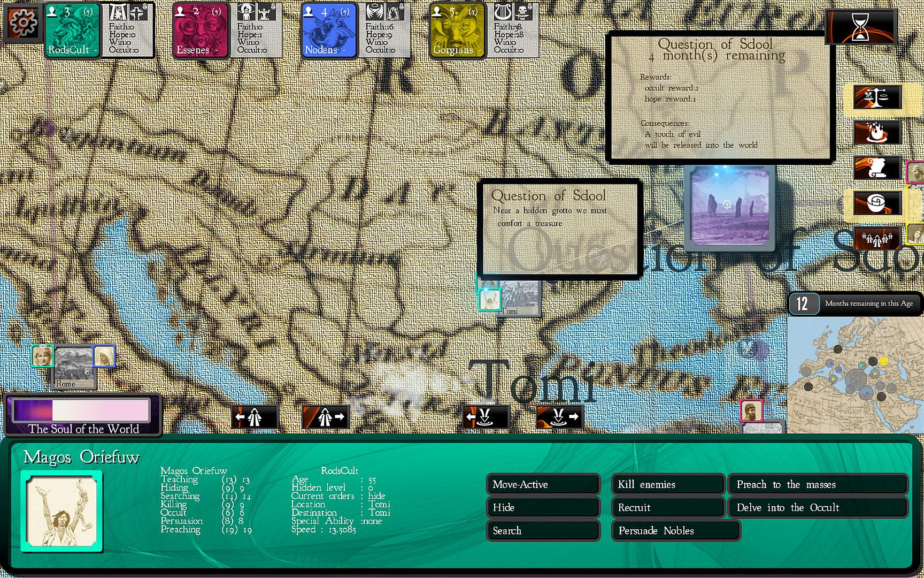Click the balance scales icon

877,97
